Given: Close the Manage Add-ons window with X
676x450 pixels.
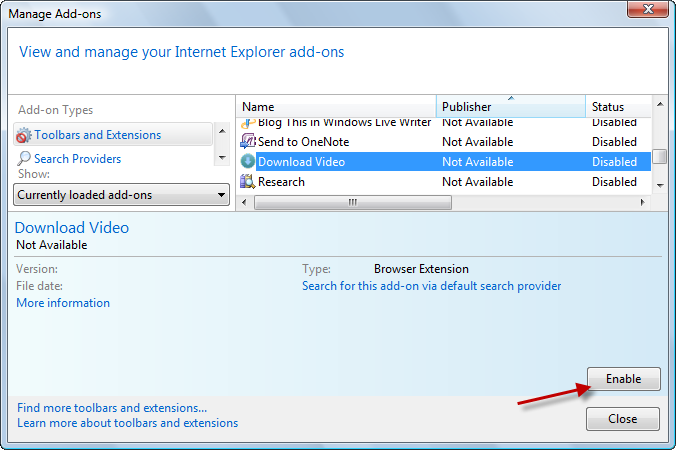Looking at the screenshot, I should [648, 9].
